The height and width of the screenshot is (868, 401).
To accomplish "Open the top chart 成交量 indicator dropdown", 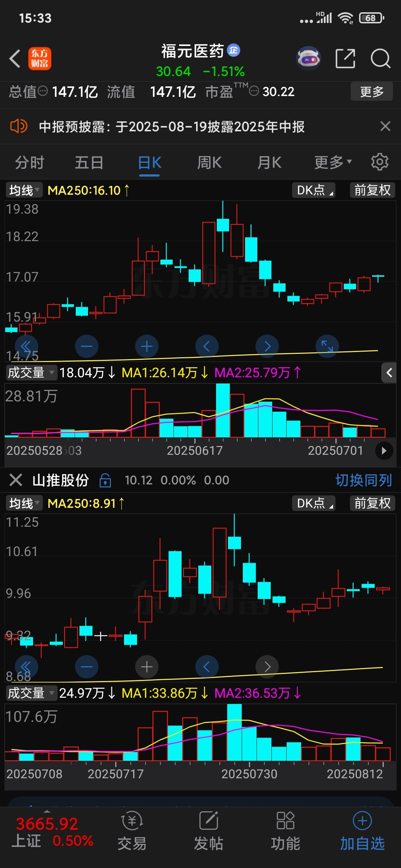I will click(31, 373).
